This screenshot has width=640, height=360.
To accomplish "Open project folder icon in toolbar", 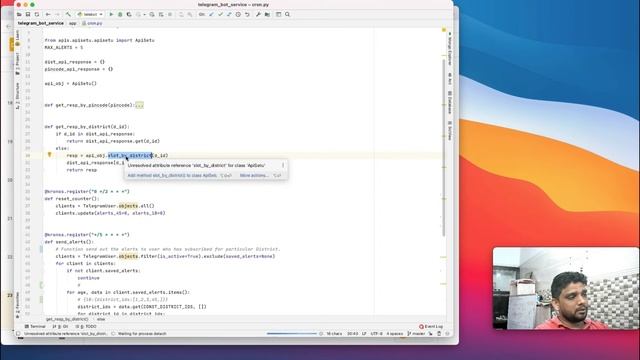I will coord(19,14).
